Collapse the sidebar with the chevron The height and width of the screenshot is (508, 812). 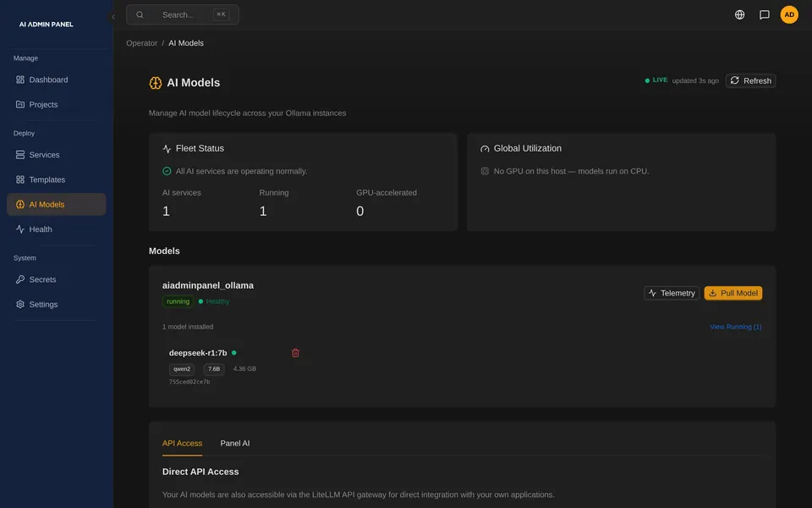click(x=112, y=17)
